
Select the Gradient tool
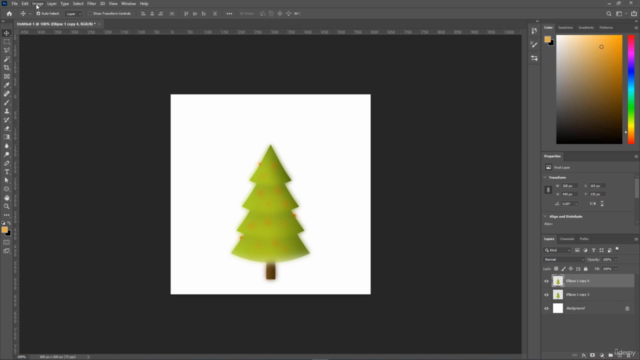tap(7, 137)
